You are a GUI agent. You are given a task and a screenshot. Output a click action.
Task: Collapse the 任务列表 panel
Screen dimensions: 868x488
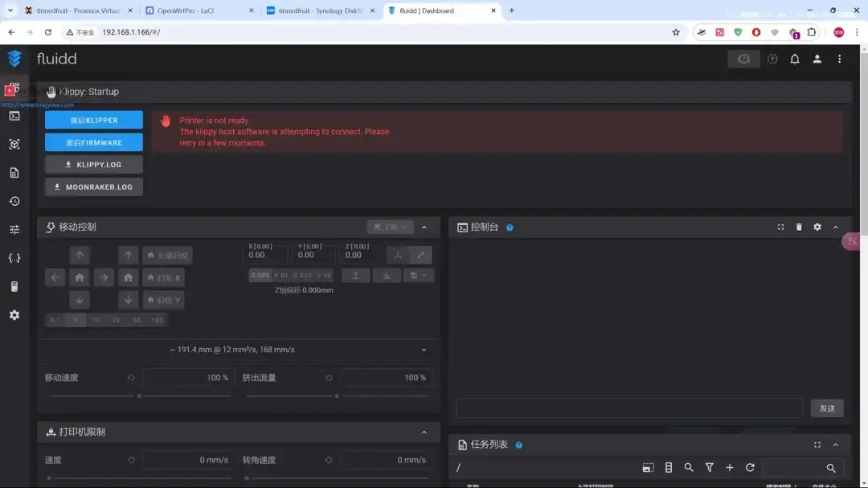836,445
